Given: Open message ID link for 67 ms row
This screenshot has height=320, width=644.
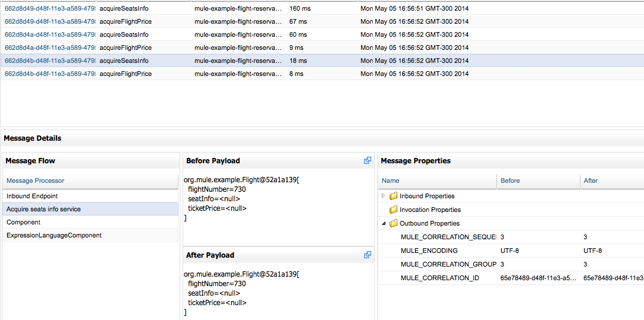Looking at the screenshot, I should point(50,21).
